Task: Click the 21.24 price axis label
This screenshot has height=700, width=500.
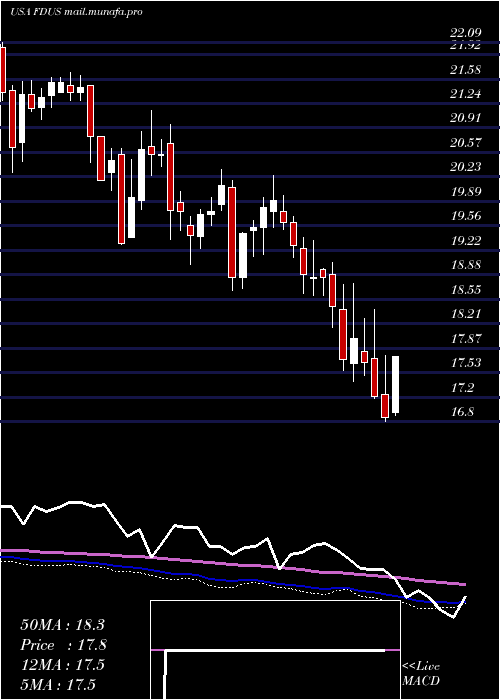Action: pos(465,94)
